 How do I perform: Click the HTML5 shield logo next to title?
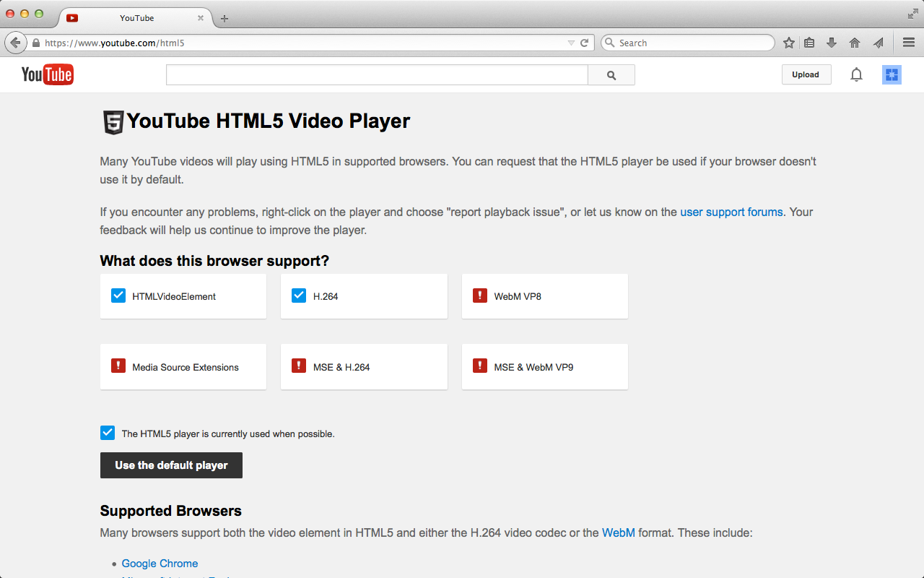pyautogui.click(x=113, y=122)
